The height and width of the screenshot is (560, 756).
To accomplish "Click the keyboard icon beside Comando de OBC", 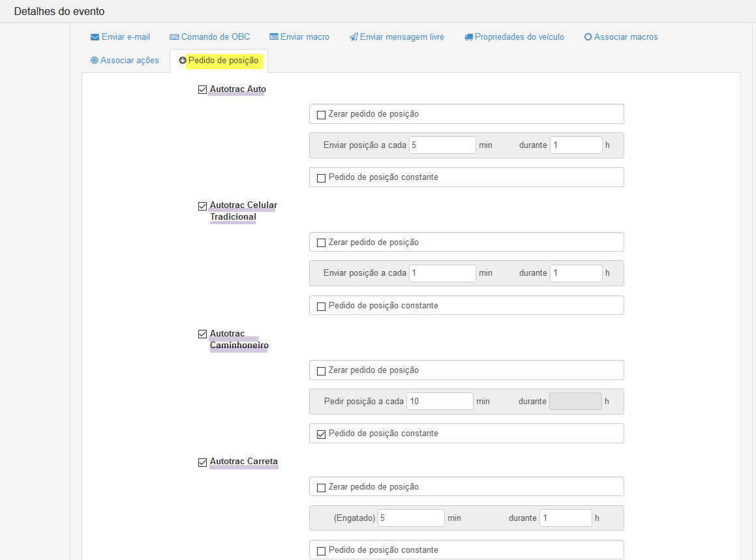I will coord(175,37).
